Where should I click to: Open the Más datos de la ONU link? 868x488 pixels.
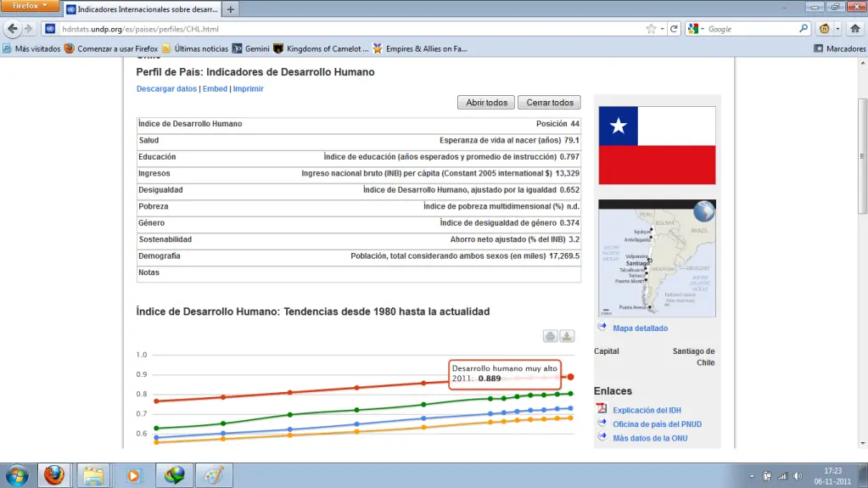coord(650,438)
